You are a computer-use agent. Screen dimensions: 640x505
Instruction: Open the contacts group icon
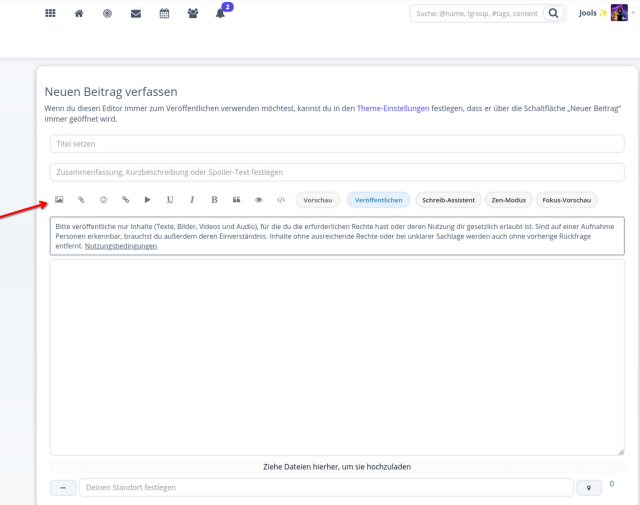(x=193, y=13)
